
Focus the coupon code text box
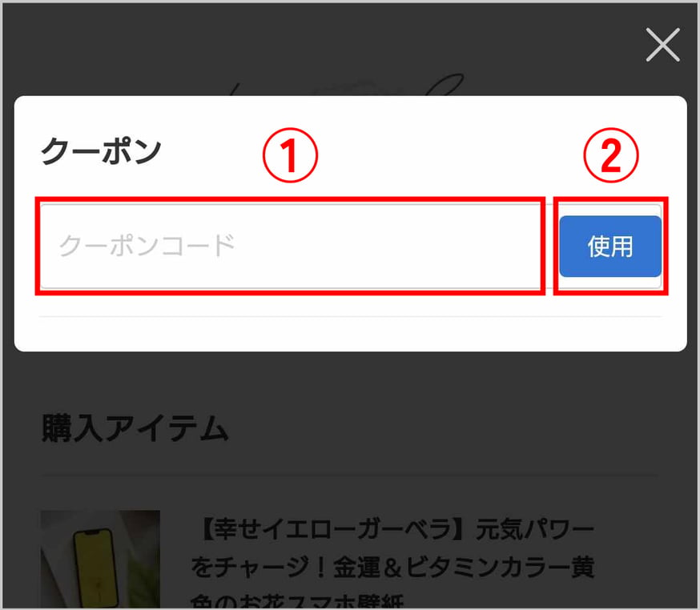pos(291,246)
